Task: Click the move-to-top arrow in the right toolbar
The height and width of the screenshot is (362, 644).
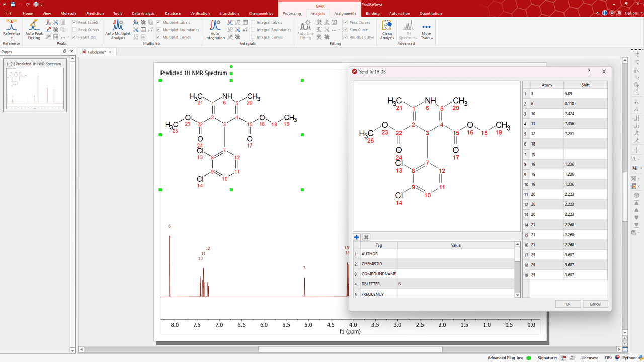Action: coord(635,204)
